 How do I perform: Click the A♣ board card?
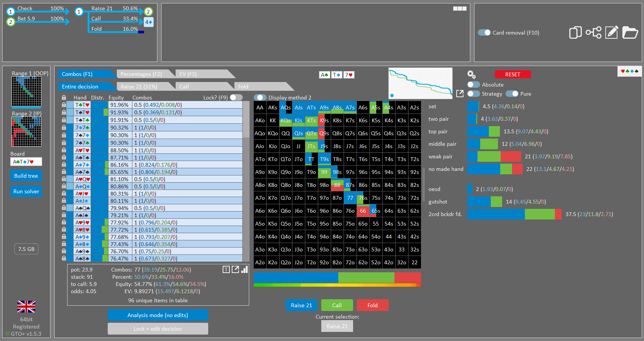click(325, 75)
